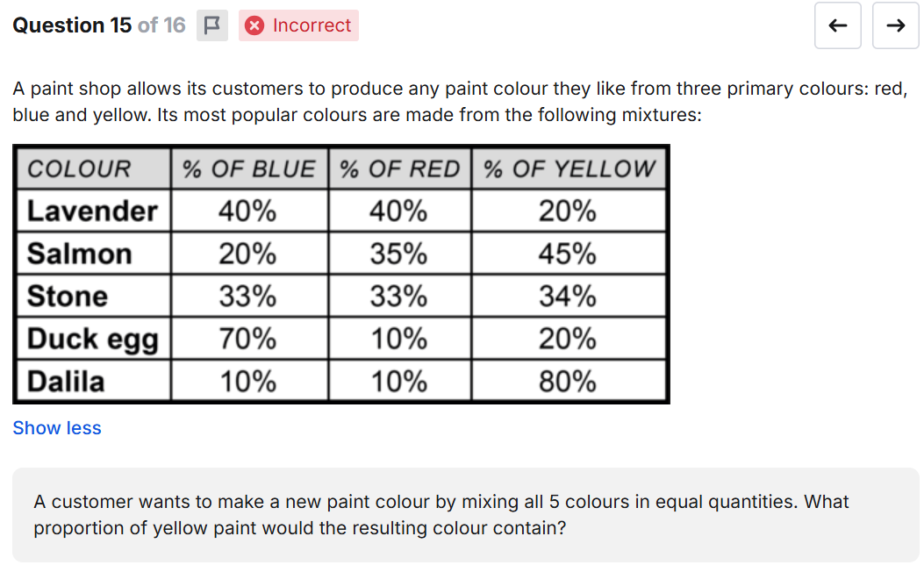The height and width of the screenshot is (565, 924).
Task: Click the Stone row label
Action: tap(68, 296)
